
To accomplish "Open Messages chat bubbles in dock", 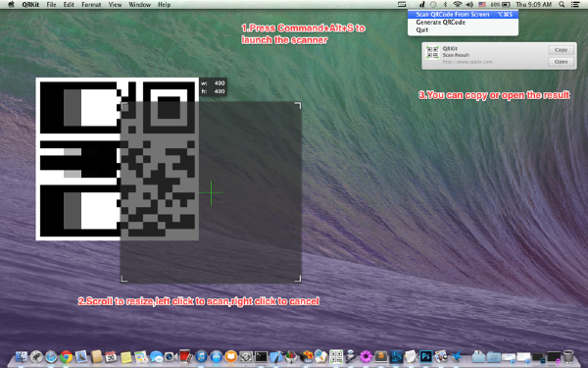I will coord(156,356).
